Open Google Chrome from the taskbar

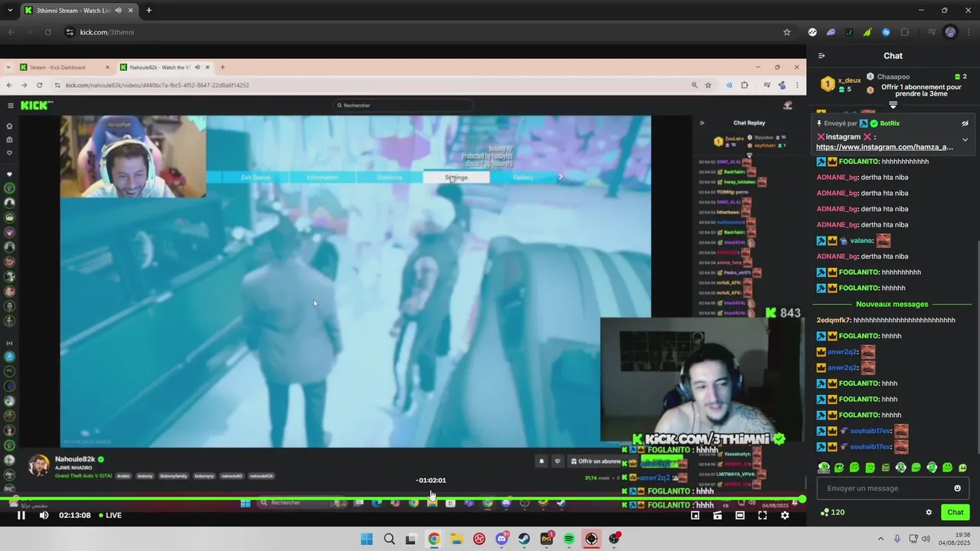pyautogui.click(x=434, y=539)
